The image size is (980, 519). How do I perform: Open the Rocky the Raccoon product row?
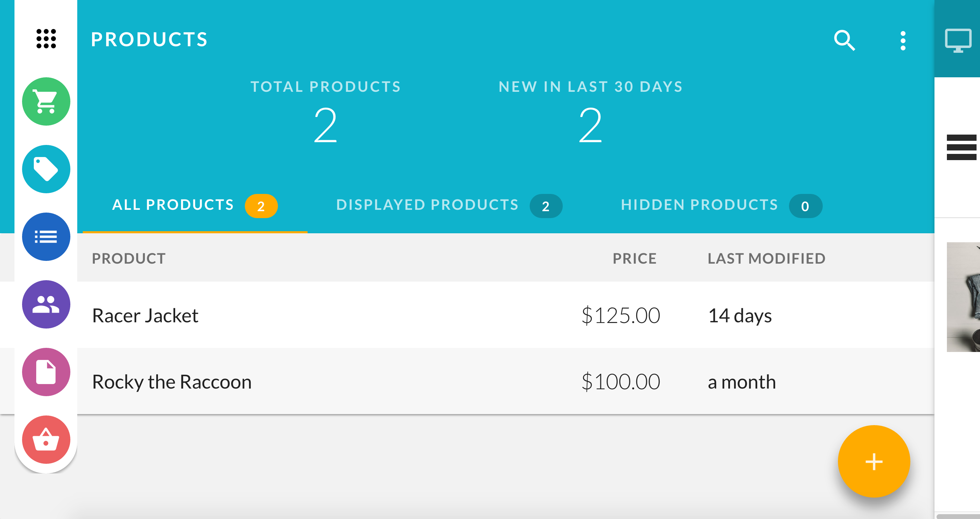467,381
